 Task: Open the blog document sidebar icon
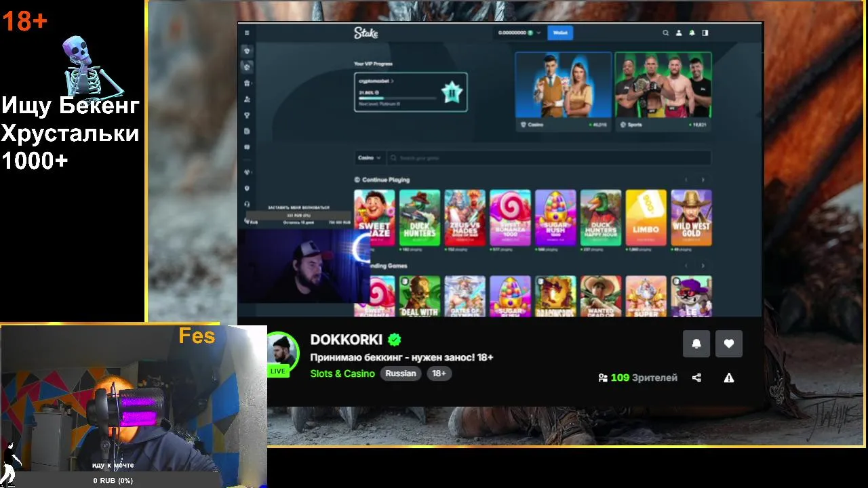coord(247,131)
